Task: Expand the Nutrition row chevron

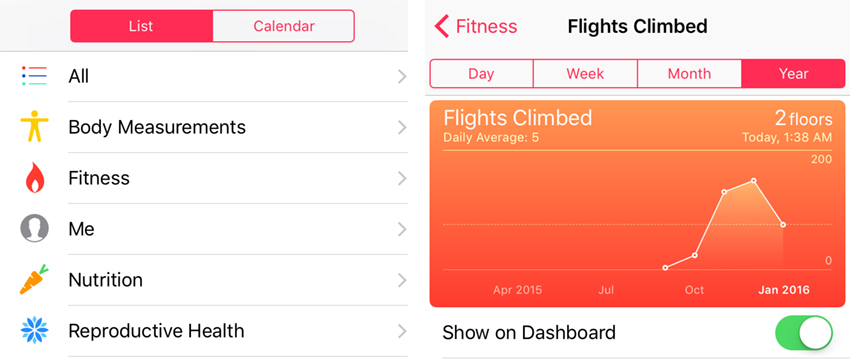Action: 402,280
